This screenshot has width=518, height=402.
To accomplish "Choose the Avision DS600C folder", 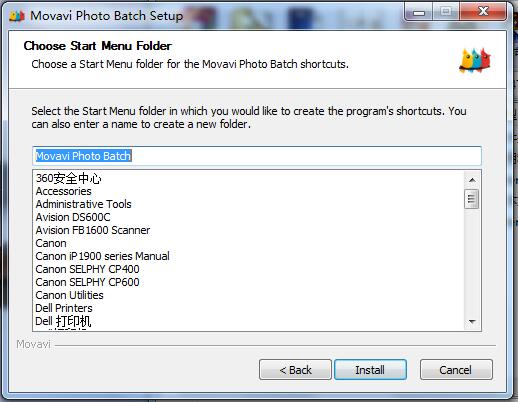I will tap(73, 217).
